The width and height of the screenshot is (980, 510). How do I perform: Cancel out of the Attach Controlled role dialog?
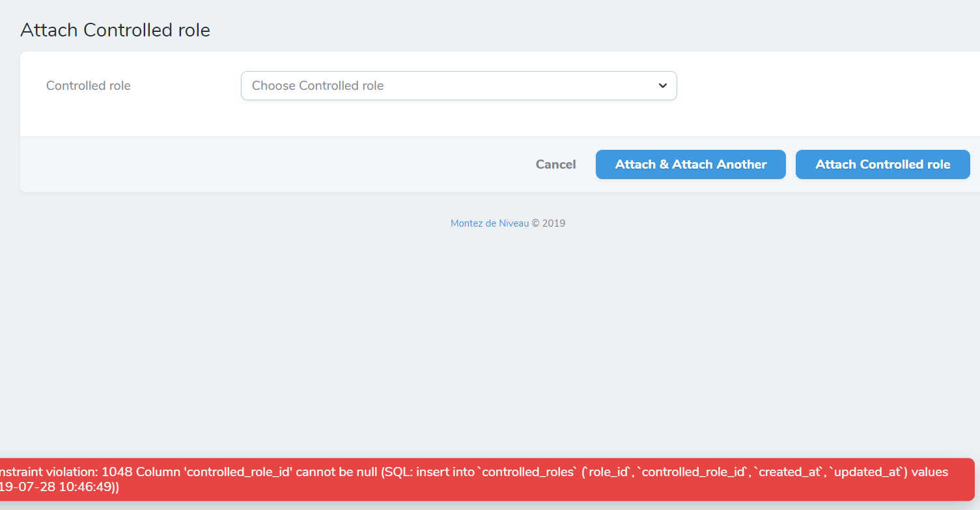(x=555, y=164)
